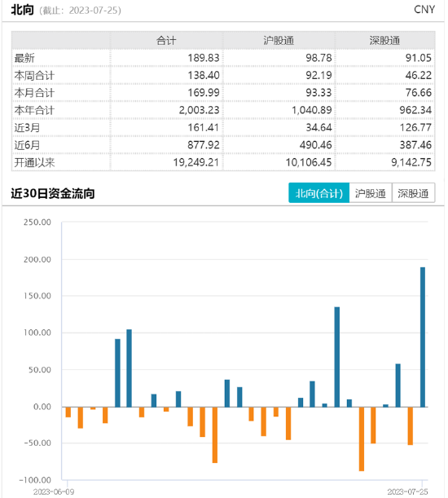
Task: Click the value 877.92
Action: point(204,145)
